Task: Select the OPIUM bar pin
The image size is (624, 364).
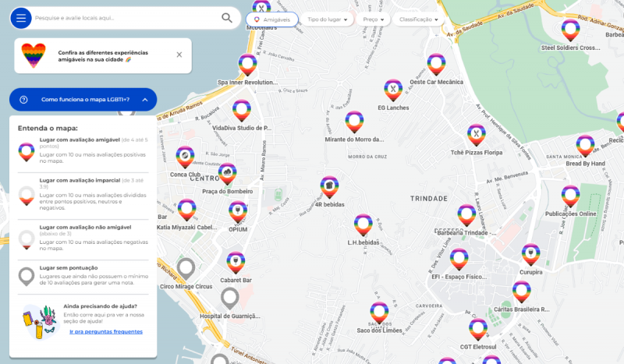Action: pos(238,212)
